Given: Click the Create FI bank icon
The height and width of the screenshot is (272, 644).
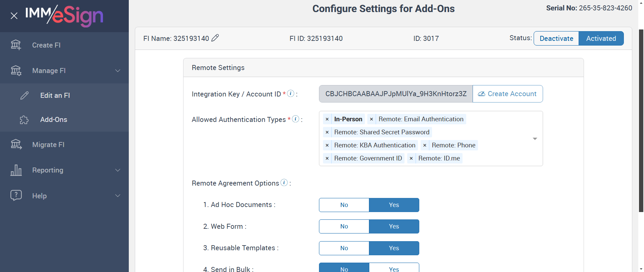Looking at the screenshot, I should 16,45.
